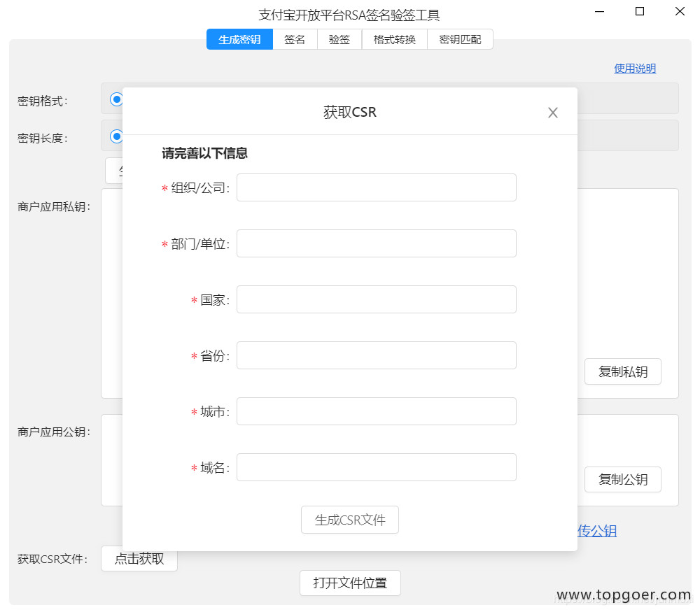Click the 点击获取 button
The width and height of the screenshot is (700, 612).
tap(139, 558)
